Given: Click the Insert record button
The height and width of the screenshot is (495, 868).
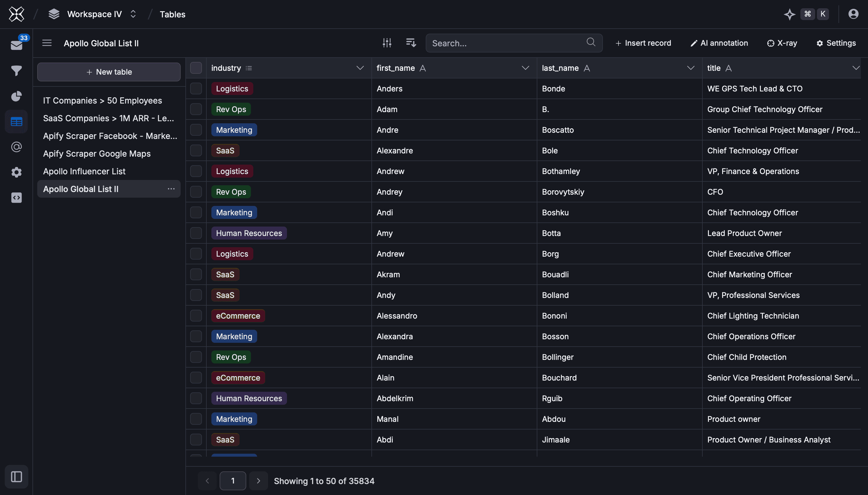Looking at the screenshot, I should coord(643,43).
